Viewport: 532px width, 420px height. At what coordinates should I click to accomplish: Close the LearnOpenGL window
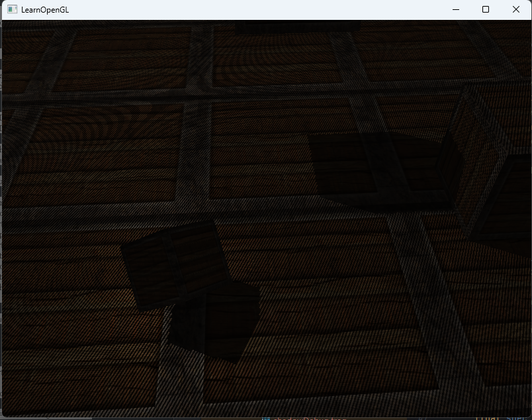pos(516,10)
